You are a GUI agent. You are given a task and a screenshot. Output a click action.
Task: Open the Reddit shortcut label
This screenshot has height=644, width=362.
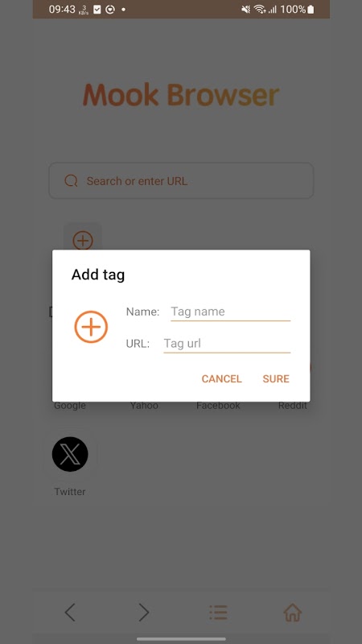pos(292,406)
